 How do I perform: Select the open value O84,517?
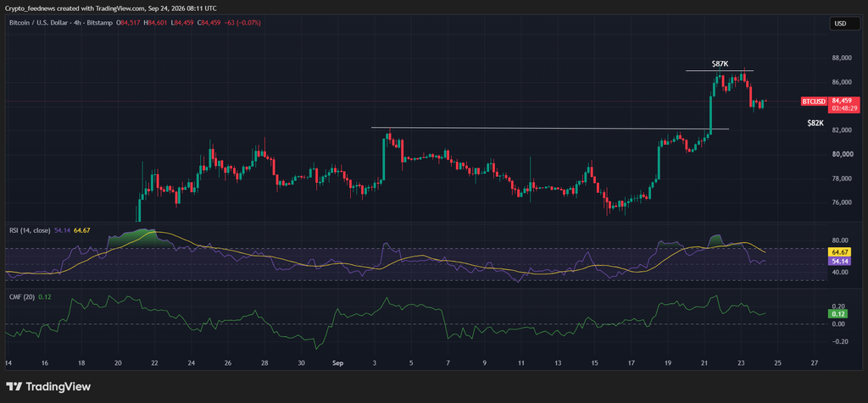point(129,23)
